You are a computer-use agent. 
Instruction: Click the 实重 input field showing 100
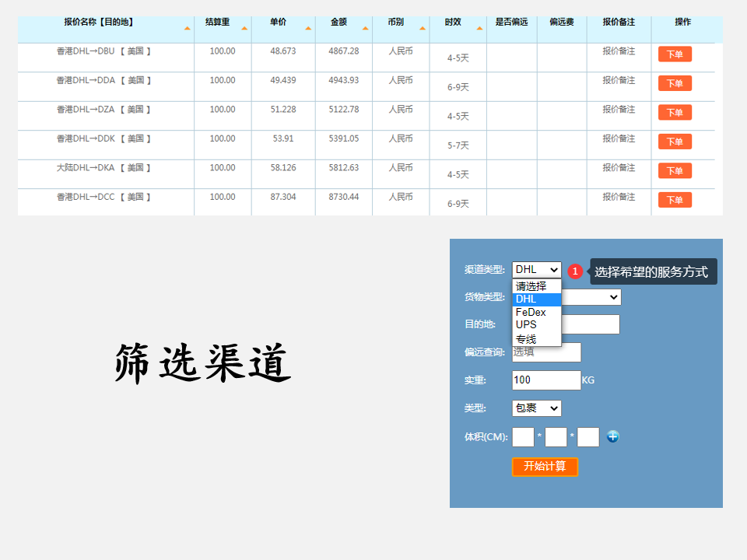click(546, 380)
